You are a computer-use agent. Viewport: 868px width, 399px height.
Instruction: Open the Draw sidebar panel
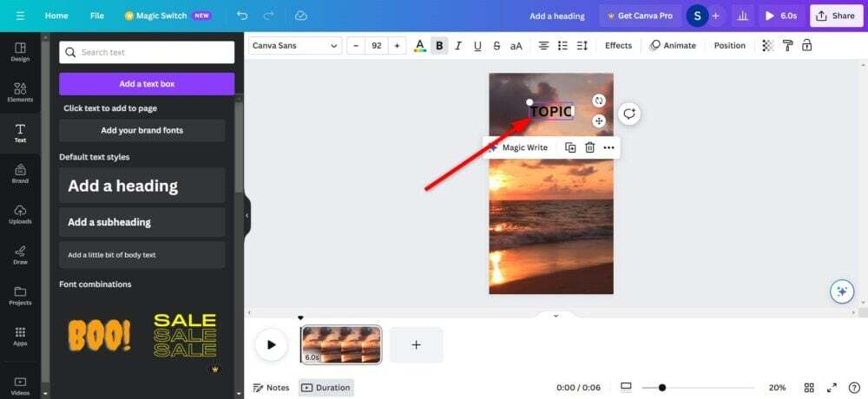coord(20,255)
